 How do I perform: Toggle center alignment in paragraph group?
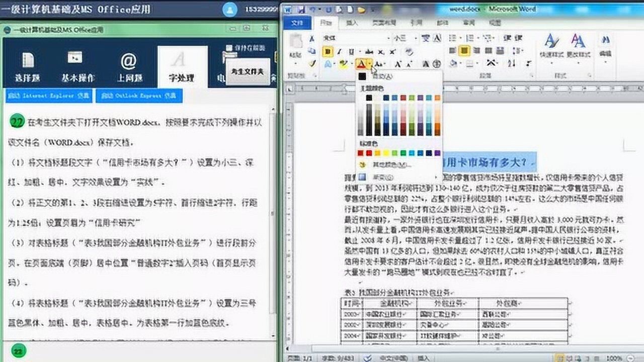[464, 51]
